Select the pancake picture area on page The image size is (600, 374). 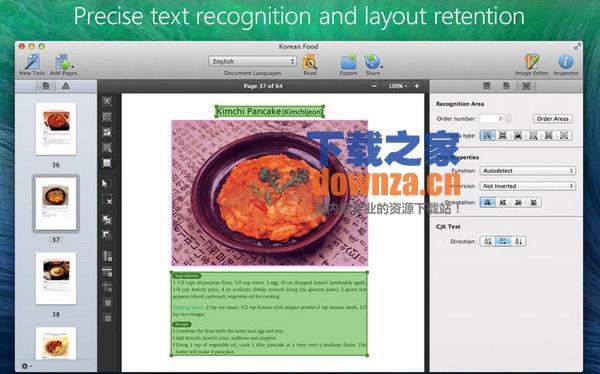[269, 193]
